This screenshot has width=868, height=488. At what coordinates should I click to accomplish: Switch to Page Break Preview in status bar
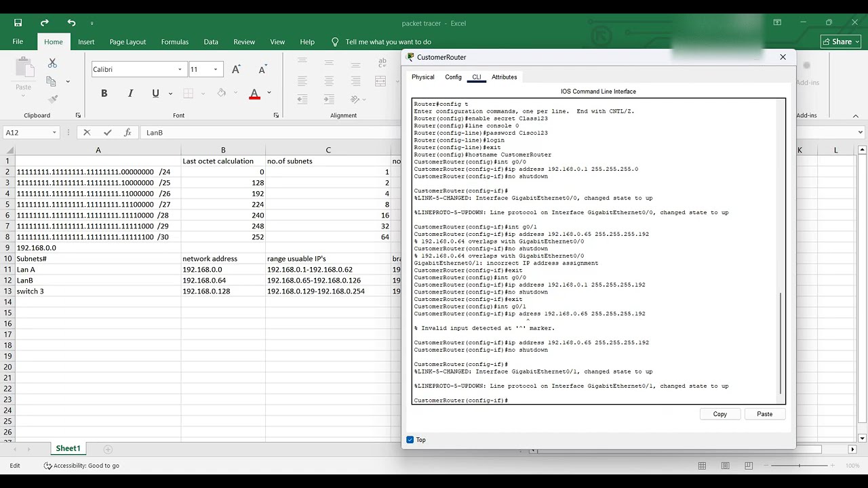(749, 466)
